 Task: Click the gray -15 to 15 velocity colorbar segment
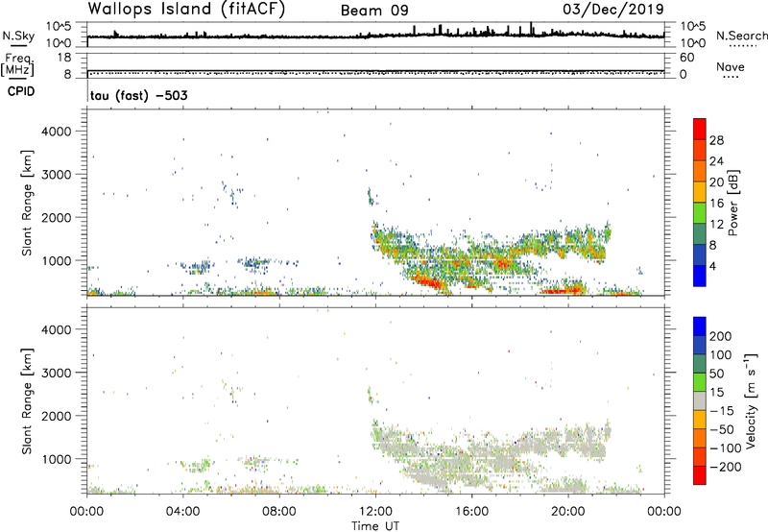[x=700, y=400]
